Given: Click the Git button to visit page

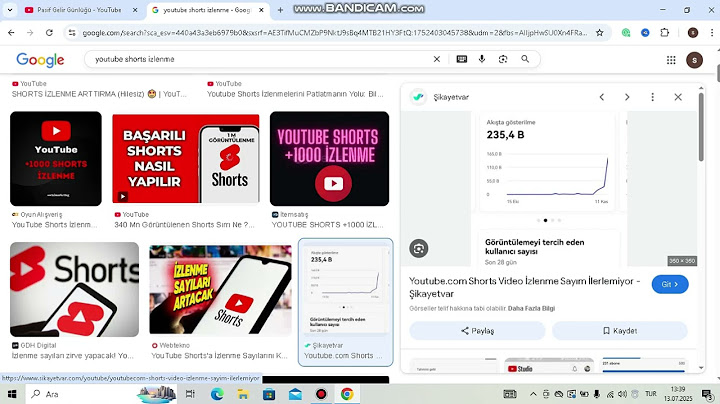Looking at the screenshot, I should click(670, 284).
